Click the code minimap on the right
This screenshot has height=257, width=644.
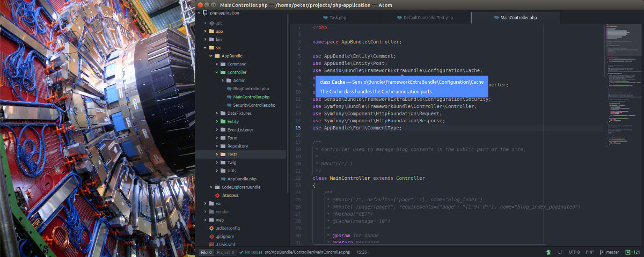tap(624, 86)
